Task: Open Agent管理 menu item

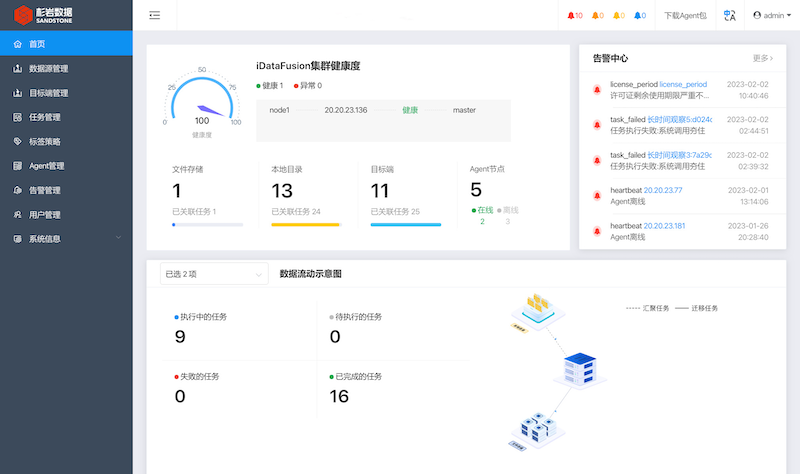Action: coord(66,166)
